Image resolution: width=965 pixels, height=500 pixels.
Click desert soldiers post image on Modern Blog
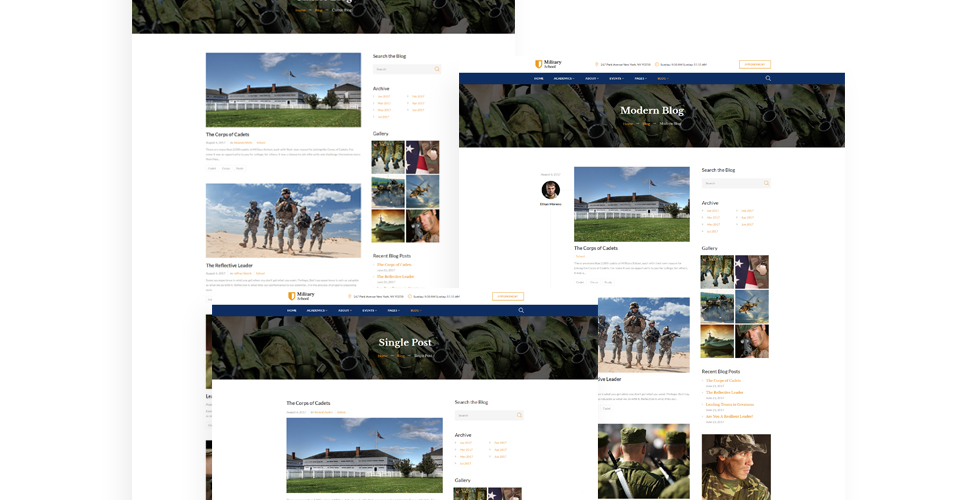644,335
